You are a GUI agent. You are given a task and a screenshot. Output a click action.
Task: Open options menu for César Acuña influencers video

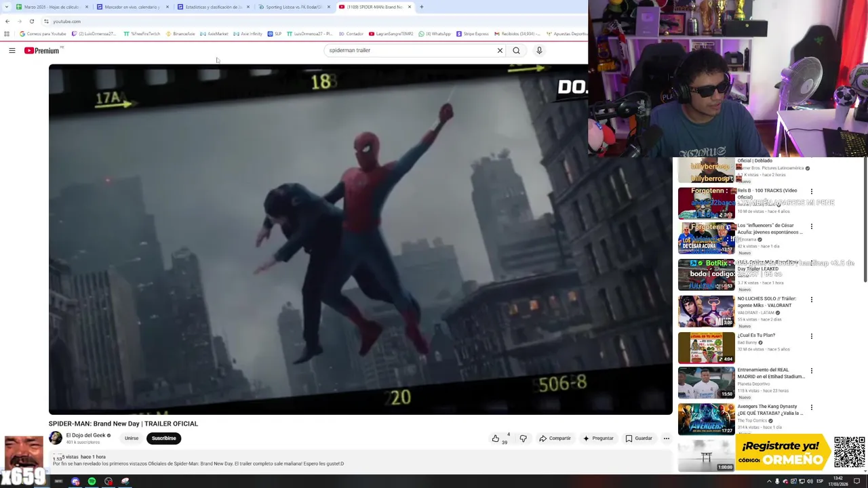pyautogui.click(x=811, y=226)
